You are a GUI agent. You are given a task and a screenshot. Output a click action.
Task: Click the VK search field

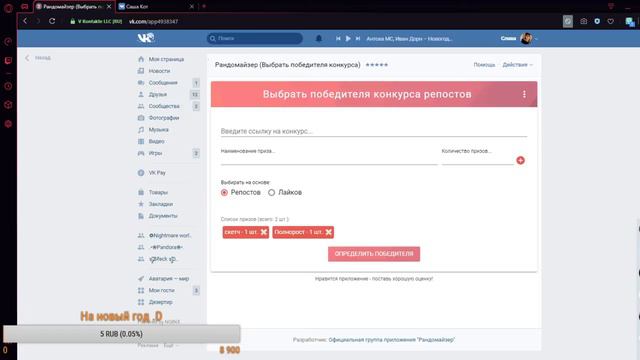pyautogui.click(x=255, y=38)
